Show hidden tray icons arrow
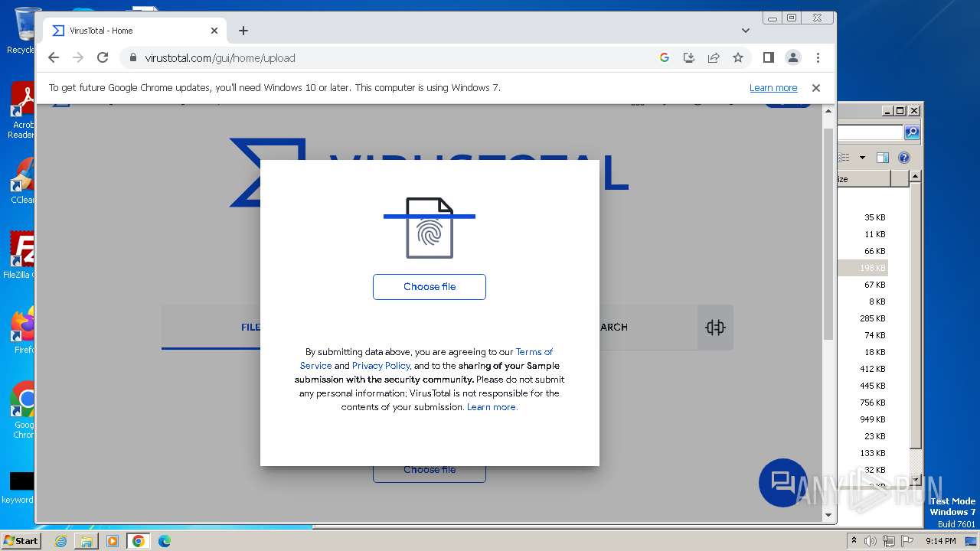This screenshot has height=551, width=980. click(x=854, y=541)
